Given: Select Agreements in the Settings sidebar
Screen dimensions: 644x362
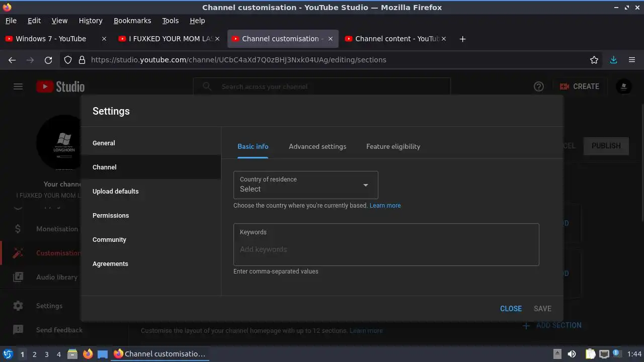Looking at the screenshot, I should [151, 263].
